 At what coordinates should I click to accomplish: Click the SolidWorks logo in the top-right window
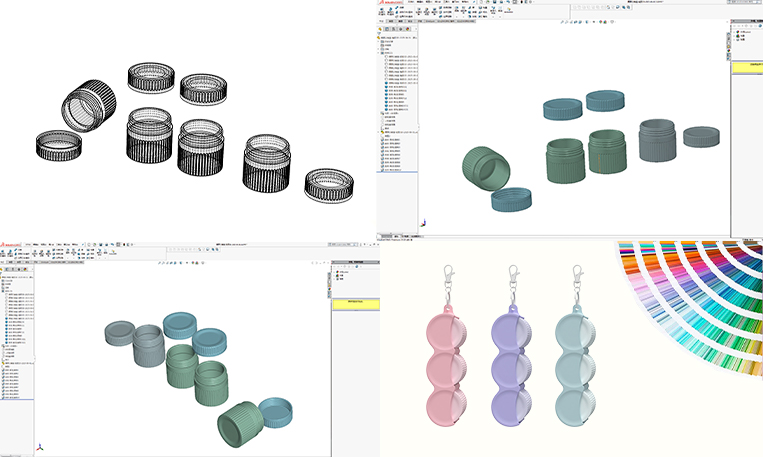(391, 2)
